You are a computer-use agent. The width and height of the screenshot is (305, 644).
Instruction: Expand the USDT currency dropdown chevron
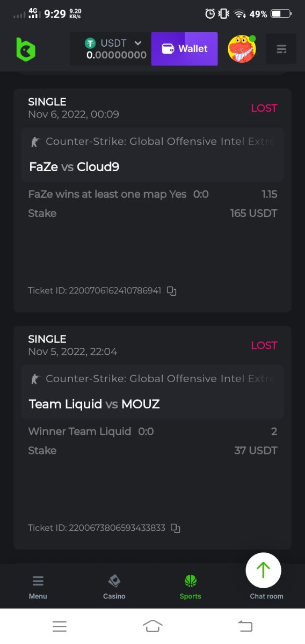138,43
